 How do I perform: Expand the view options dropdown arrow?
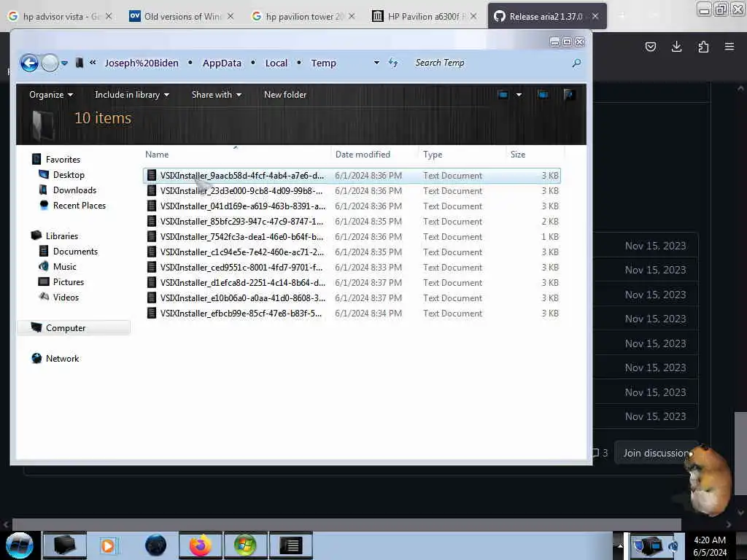519,95
